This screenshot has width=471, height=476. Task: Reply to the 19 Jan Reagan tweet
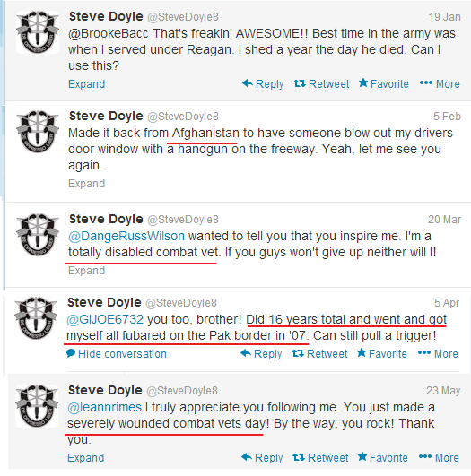[263, 83]
